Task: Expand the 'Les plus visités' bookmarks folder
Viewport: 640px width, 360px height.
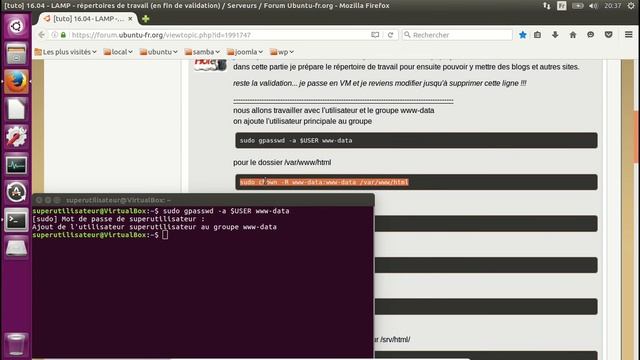Action: point(66,52)
